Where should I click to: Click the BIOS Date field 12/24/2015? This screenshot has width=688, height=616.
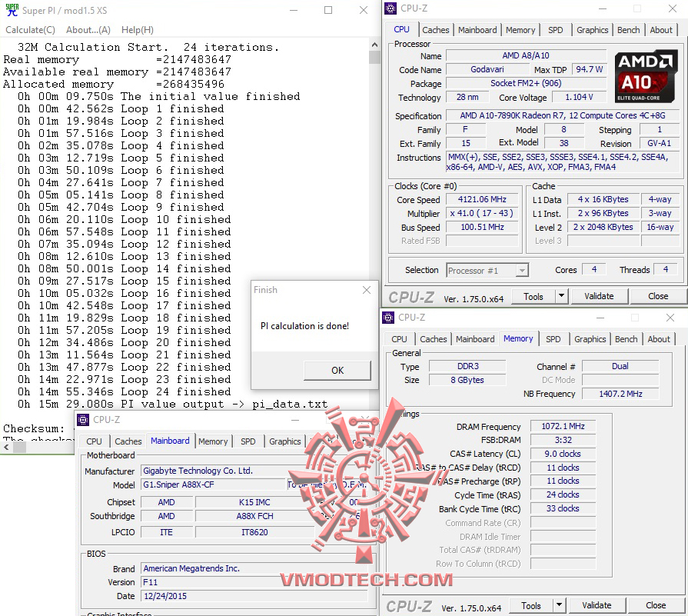(x=254, y=596)
